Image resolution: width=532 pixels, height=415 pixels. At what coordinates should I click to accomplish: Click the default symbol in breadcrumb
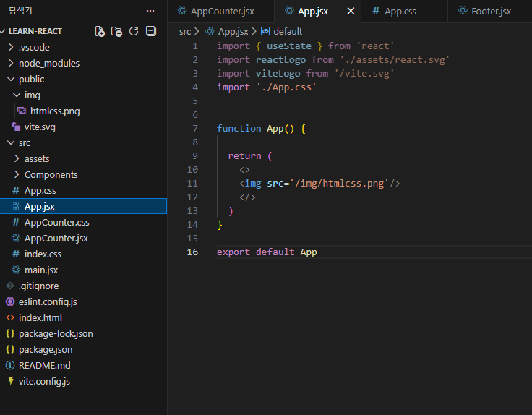(x=287, y=31)
